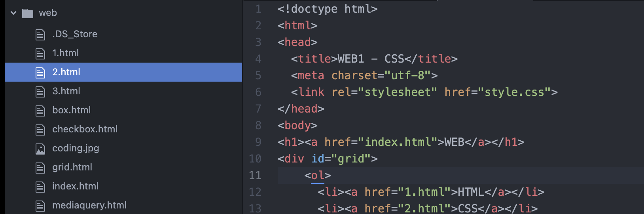644x214 pixels.
Task: Click the index.html file icon
Action: [40, 187]
